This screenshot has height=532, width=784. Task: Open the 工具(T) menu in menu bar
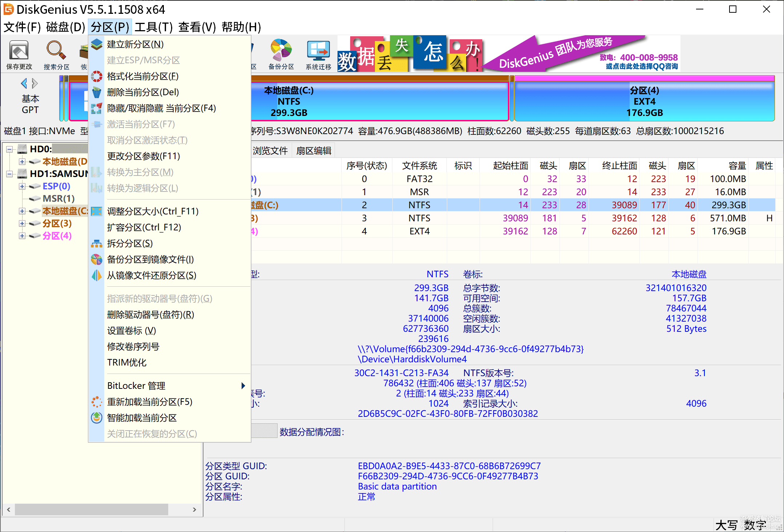coord(153,27)
